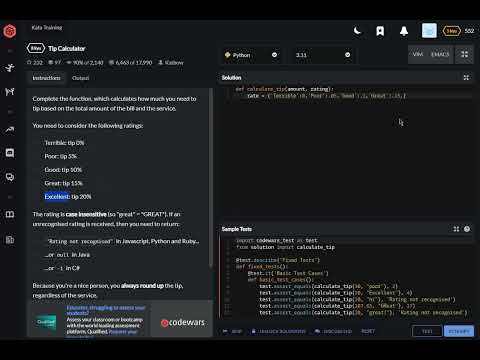The width and height of the screenshot is (480, 360).
Task: Click the blue ATTEMPT button
Action: coord(459,331)
